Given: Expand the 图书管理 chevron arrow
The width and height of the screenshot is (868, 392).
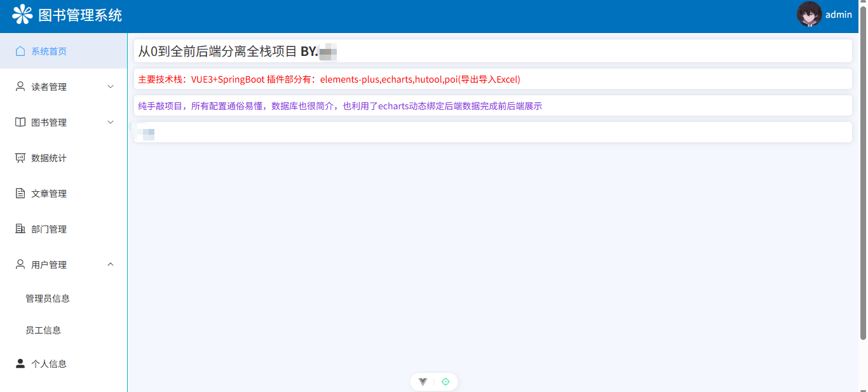Looking at the screenshot, I should click(111, 122).
